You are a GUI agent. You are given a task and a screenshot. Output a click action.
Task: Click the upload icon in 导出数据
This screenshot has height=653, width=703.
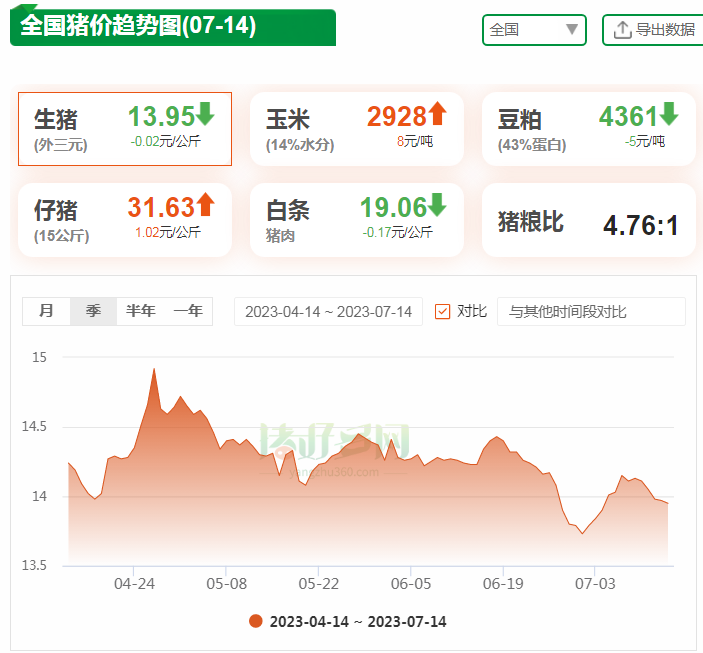point(622,30)
